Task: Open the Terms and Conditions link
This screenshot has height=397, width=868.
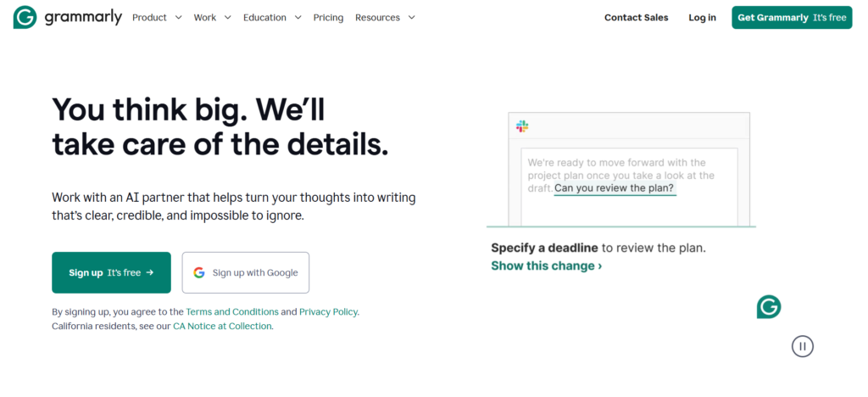Action: pyautogui.click(x=231, y=311)
